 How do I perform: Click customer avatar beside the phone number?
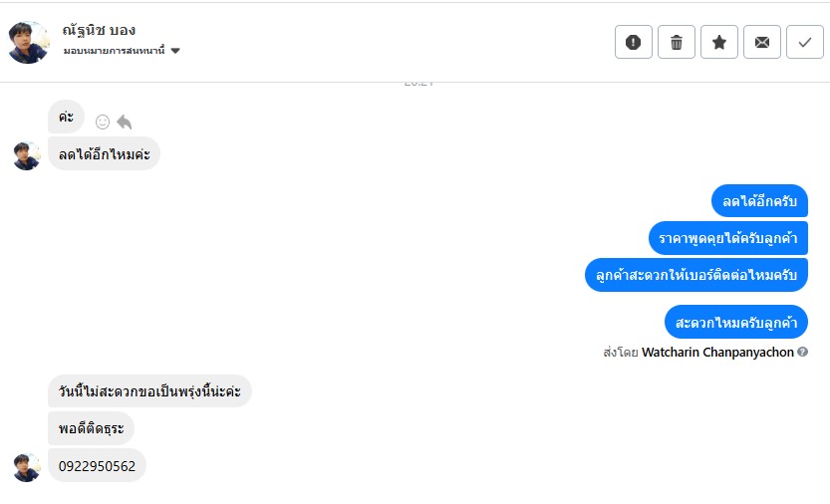(x=27, y=467)
